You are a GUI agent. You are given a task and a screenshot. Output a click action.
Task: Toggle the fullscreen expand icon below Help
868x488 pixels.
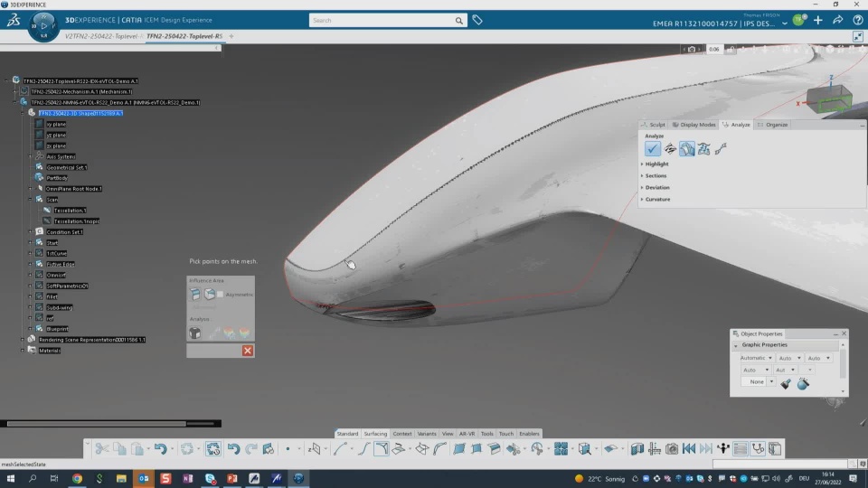tap(857, 36)
